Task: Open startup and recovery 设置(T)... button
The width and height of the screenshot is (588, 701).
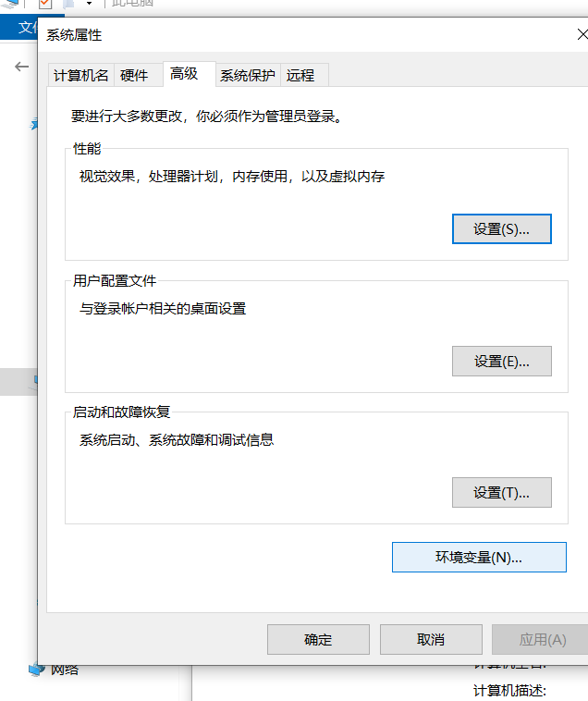Action: [x=502, y=493]
